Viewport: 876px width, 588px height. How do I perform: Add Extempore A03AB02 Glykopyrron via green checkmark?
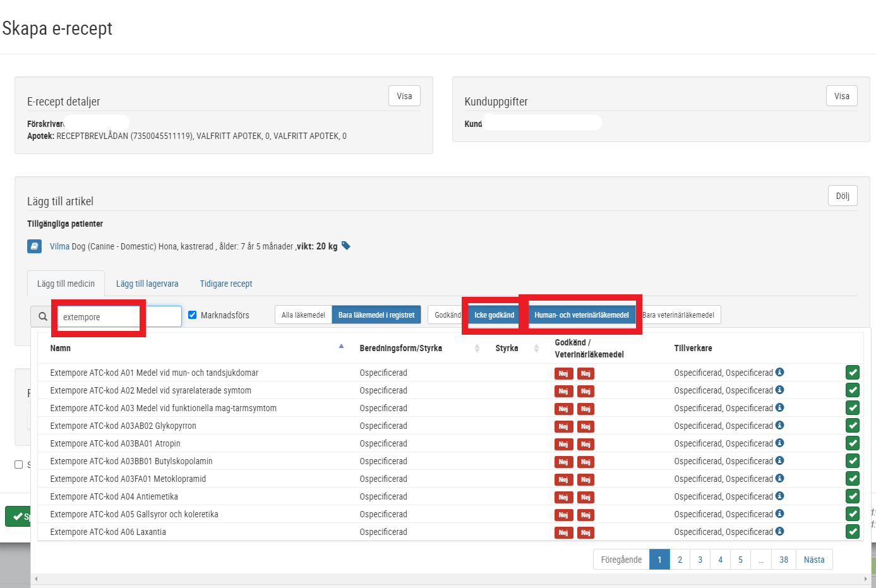853,426
